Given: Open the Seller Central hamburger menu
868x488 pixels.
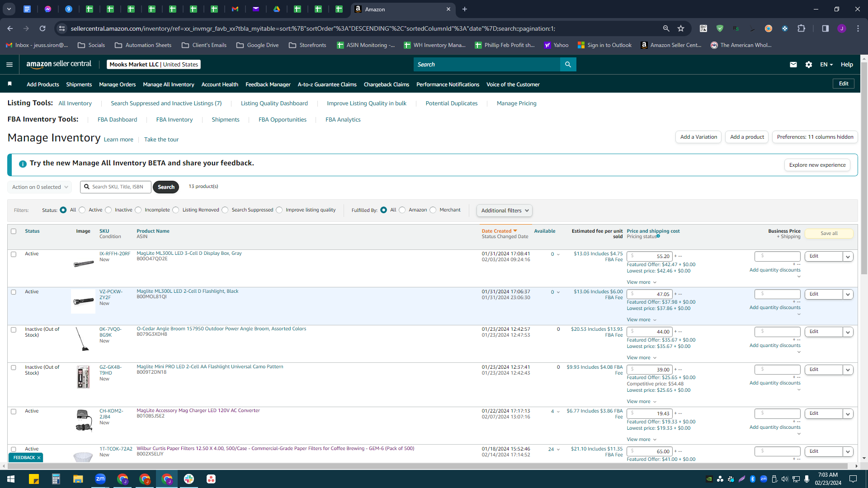Looking at the screenshot, I should (x=9, y=65).
